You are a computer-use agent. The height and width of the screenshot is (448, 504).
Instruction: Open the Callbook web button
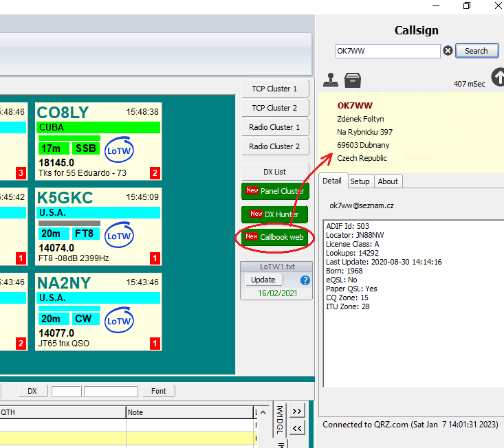point(275,237)
